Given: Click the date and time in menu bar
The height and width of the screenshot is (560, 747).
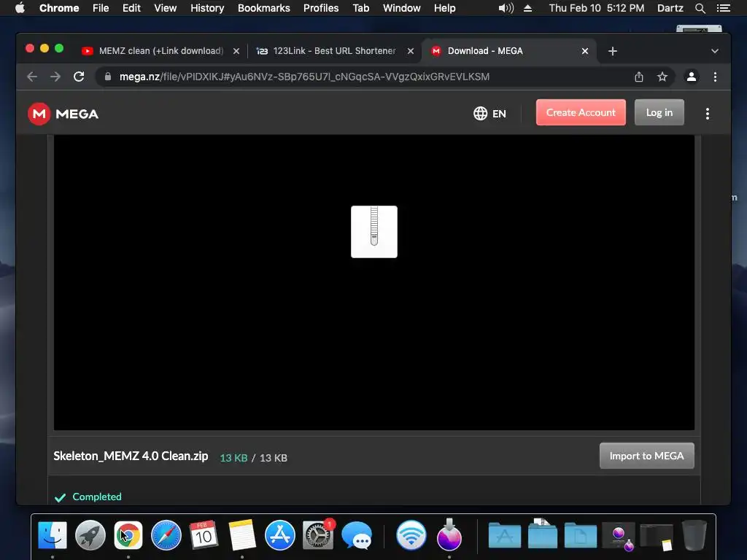Looking at the screenshot, I should click(x=597, y=8).
